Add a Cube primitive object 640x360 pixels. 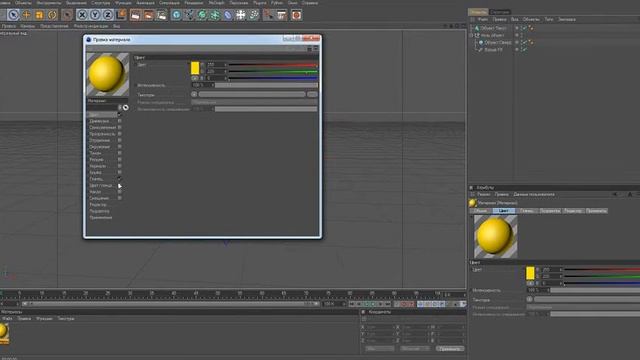click(176, 15)
